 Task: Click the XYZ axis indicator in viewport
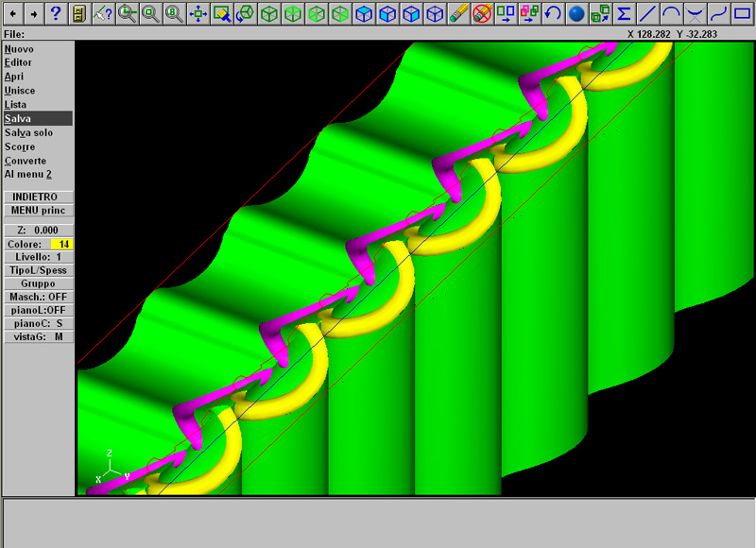tap(112, 467)
